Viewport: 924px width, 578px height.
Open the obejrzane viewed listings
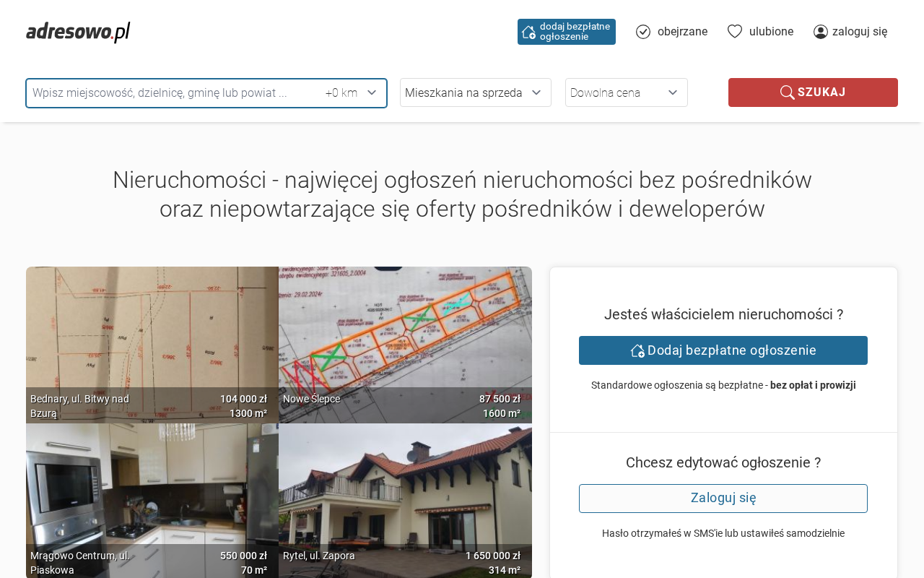point(681,32)
